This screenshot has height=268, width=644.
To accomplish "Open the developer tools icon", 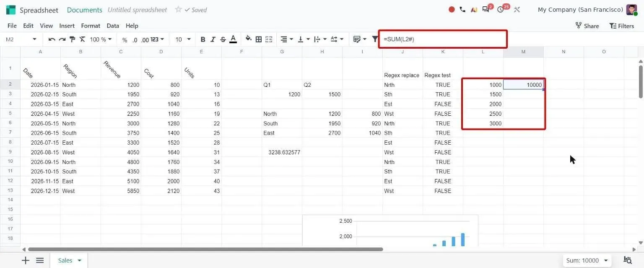I will [517, 9].
